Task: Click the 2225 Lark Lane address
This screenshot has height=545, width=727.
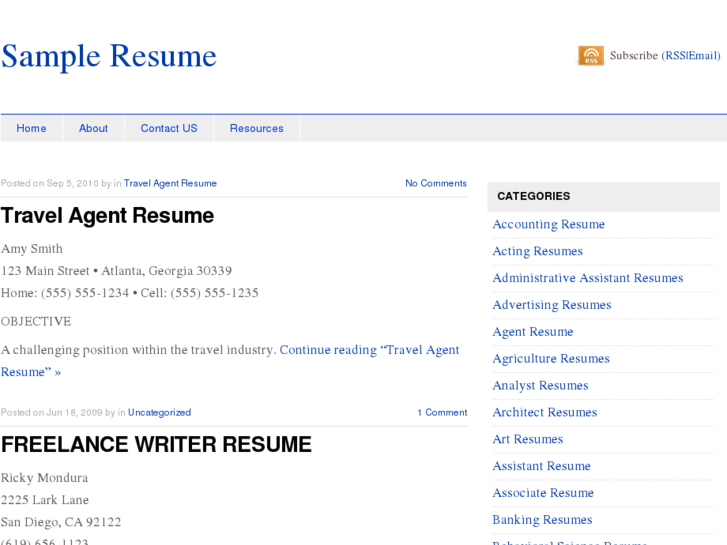Action: (45, 500)
